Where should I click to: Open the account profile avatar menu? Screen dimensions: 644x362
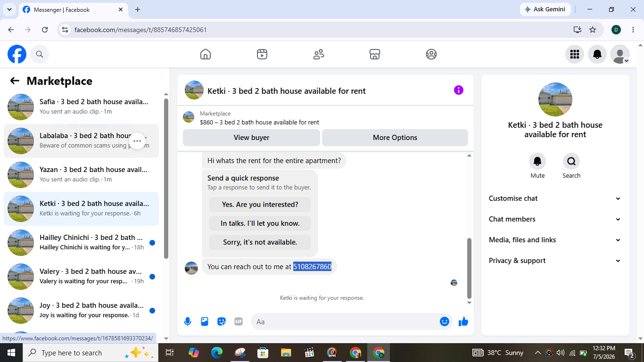tap(619, 54)
